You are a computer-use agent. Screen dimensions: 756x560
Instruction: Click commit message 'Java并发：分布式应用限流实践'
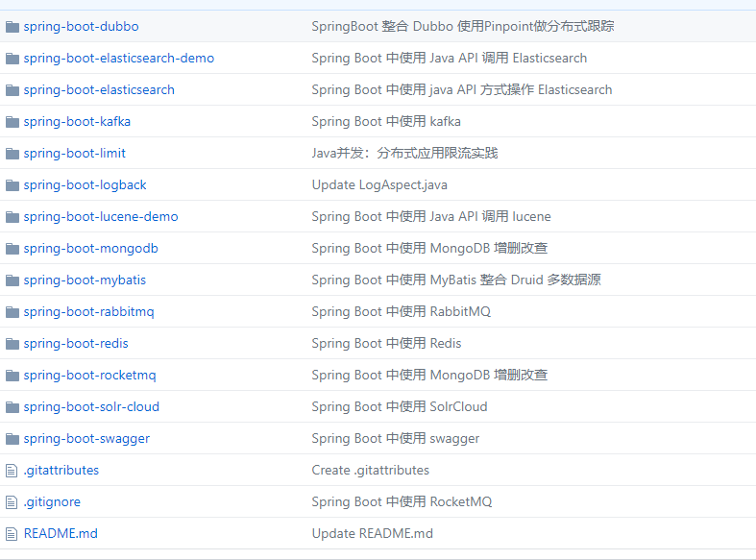404,154
